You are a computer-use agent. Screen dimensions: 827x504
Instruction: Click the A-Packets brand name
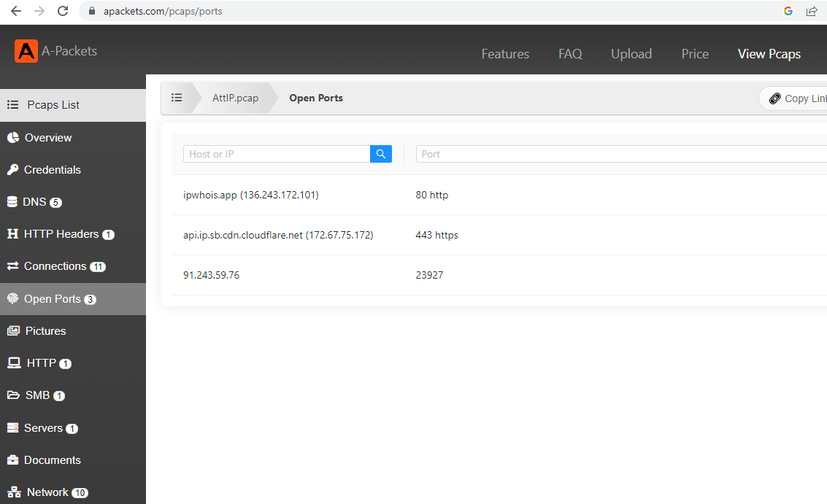pyautogui.click(x=69, y=51)
